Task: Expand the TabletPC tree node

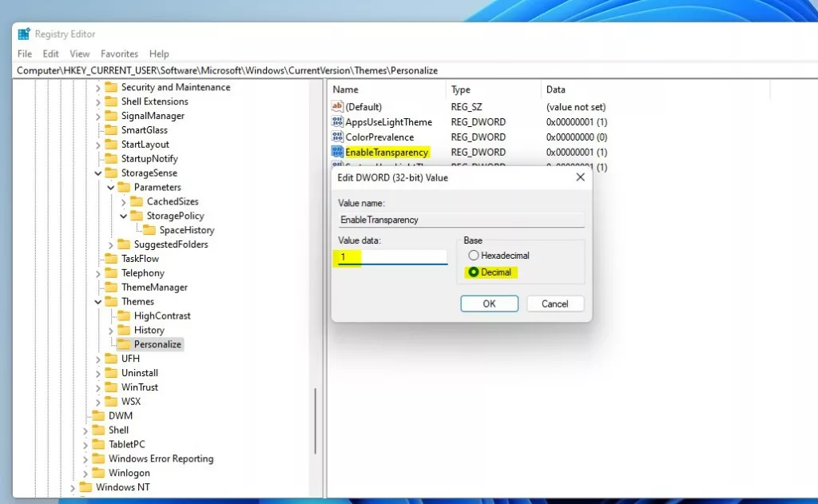Action: tap(85, 445)
